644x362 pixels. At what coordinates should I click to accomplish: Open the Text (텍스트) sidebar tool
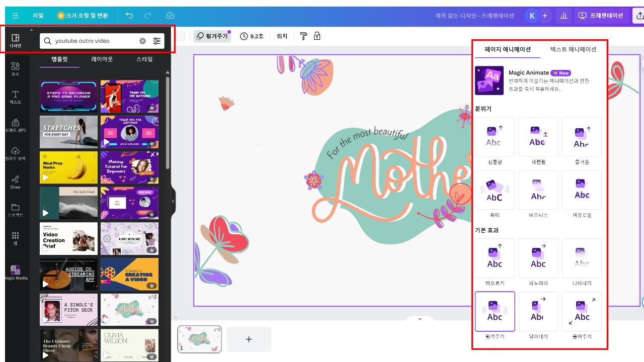[x=15, y=98]
